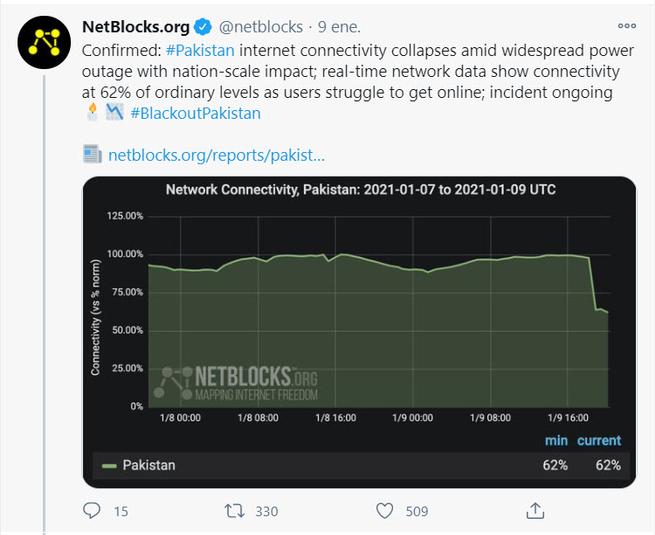Click the @netblocks handle
Screen dimensions: 655x535
point(256,25)
